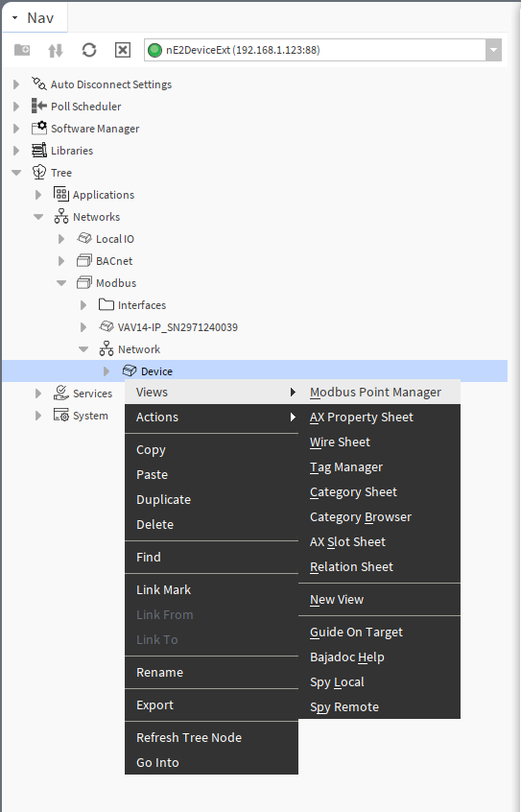Open the Nav panel dropdown arrow
The width and height of the screenshot is (521, 812).
click(x=15, y=18)
